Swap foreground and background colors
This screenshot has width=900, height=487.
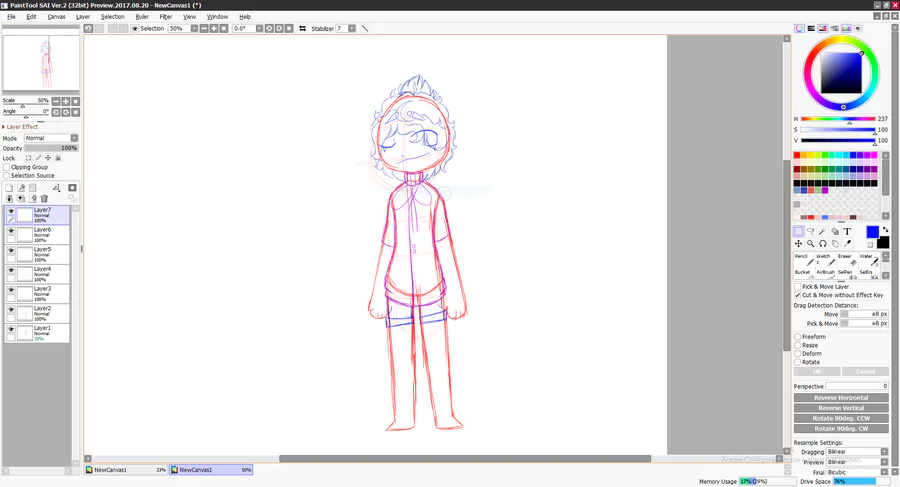coord(885,230)
